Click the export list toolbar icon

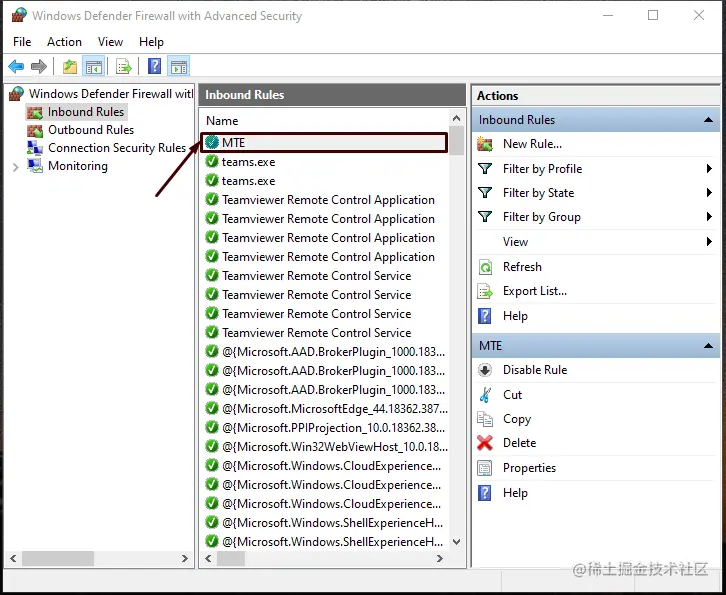(x=124, y=67)
